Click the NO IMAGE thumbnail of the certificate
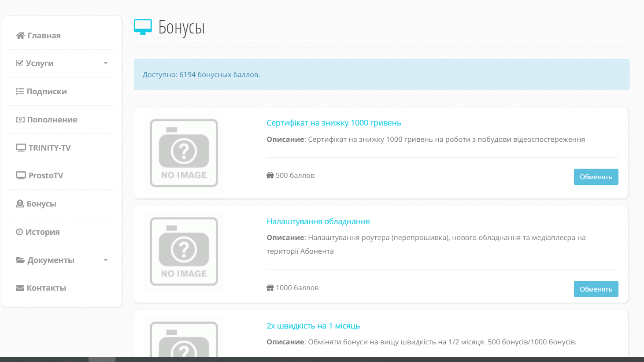The height and width of the screenshot is (362, 644). (184, 153)
